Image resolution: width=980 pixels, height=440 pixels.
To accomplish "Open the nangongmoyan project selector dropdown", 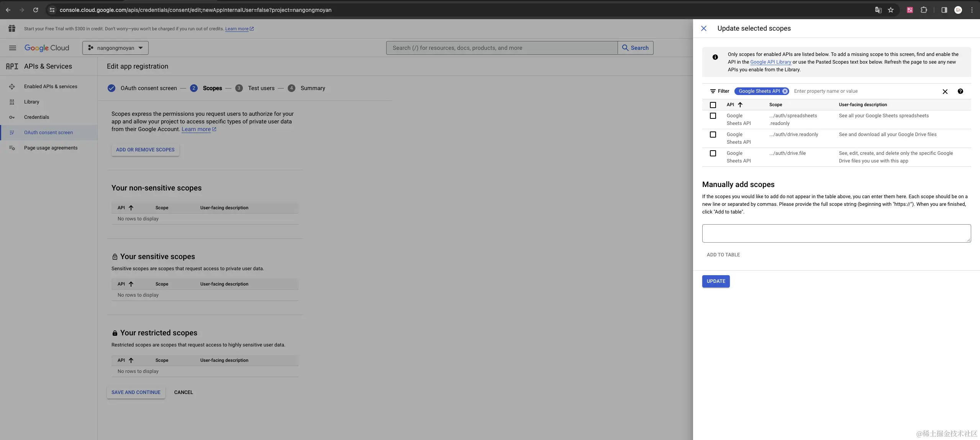I will [x=115, y=48].
